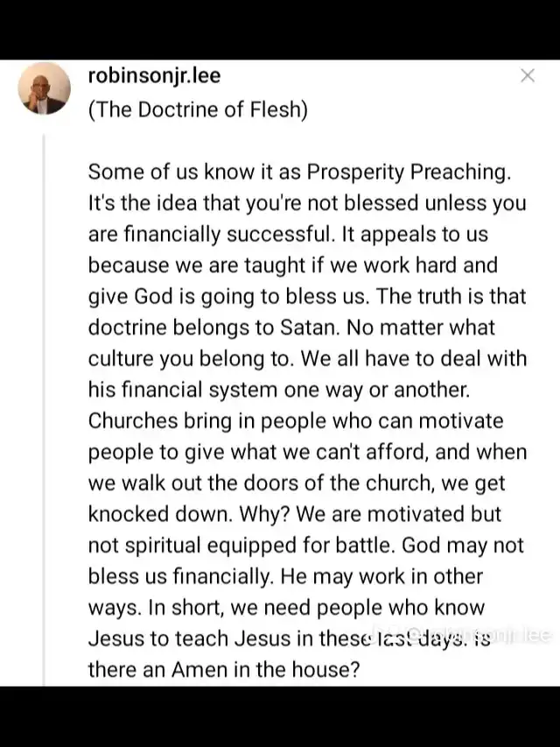Screen dimensions: 560x747
Task: Tap the line 'because we are taught'
Action: point(293,265)
